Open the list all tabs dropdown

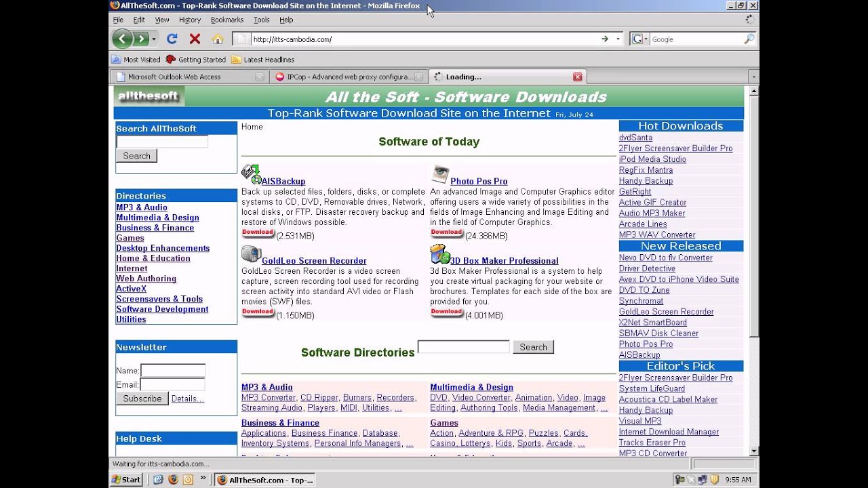click(x=753, y=77)
